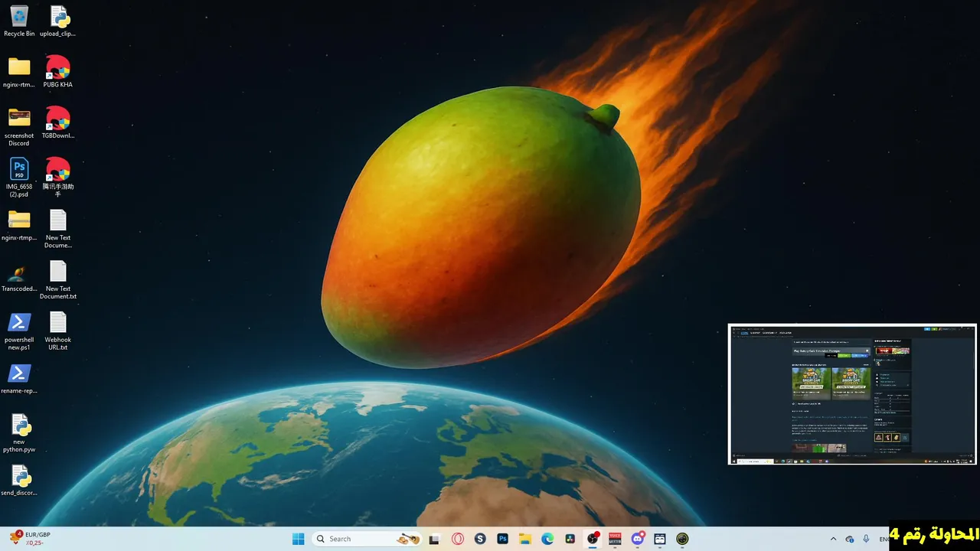Select the send_discor Python file icon

(19, 481)
